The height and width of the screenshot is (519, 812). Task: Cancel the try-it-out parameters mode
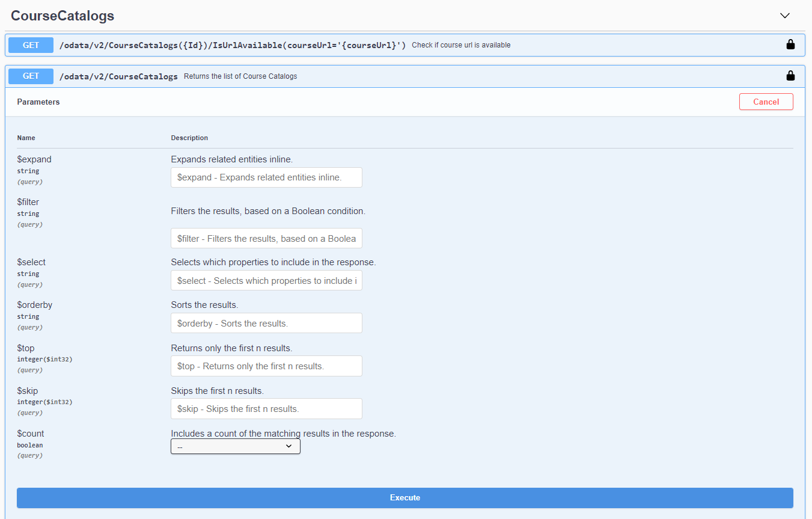point(766,102)
